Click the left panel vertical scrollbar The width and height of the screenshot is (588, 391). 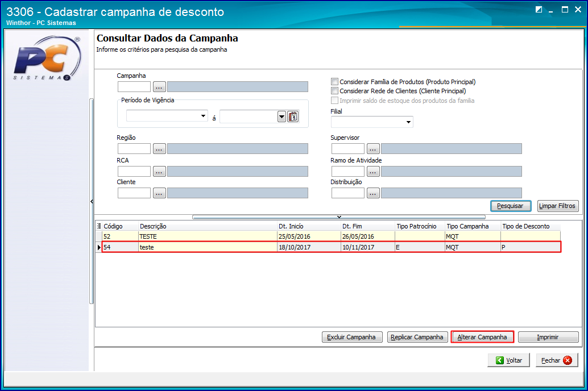pos(91,201)
